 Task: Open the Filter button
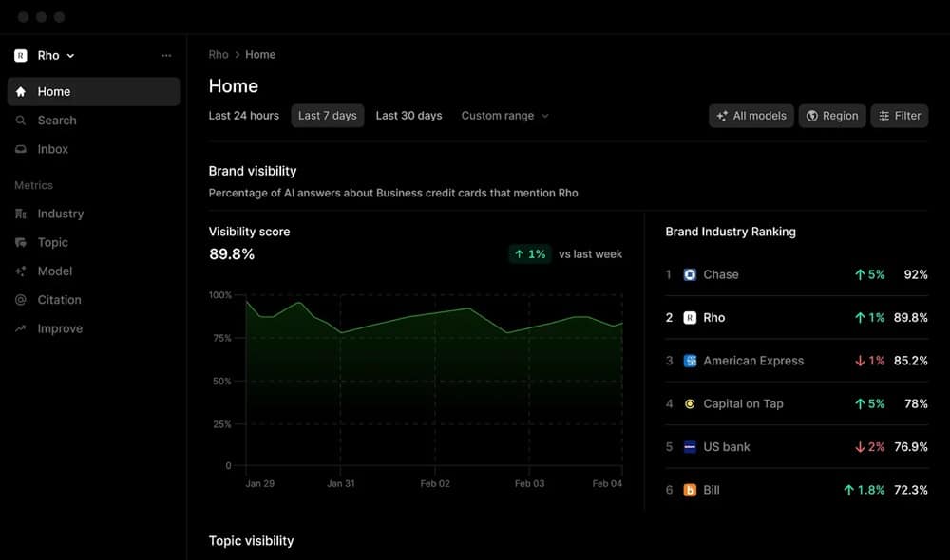point(900,116)
